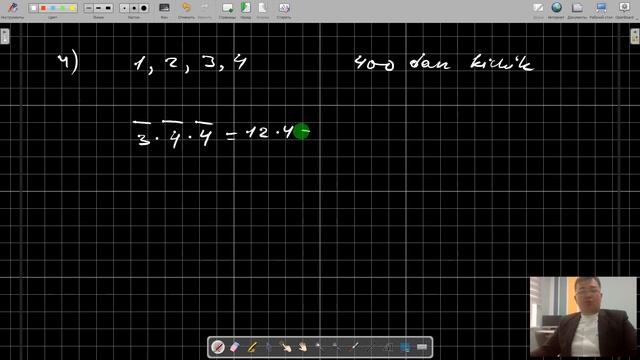The image size is (640, 360).
Task: Choose the small eraser size
Action: pyautogui.click(x=124, y=8)
